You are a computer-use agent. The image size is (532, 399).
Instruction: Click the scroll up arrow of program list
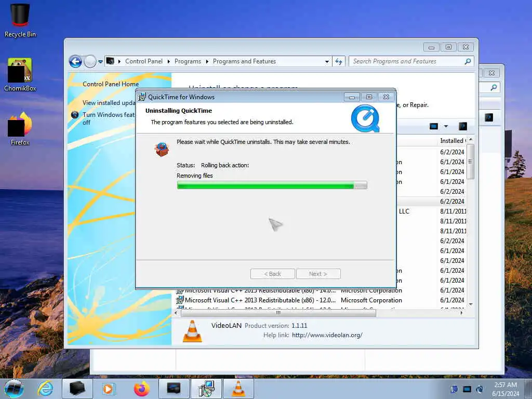[x=470, y=140]
